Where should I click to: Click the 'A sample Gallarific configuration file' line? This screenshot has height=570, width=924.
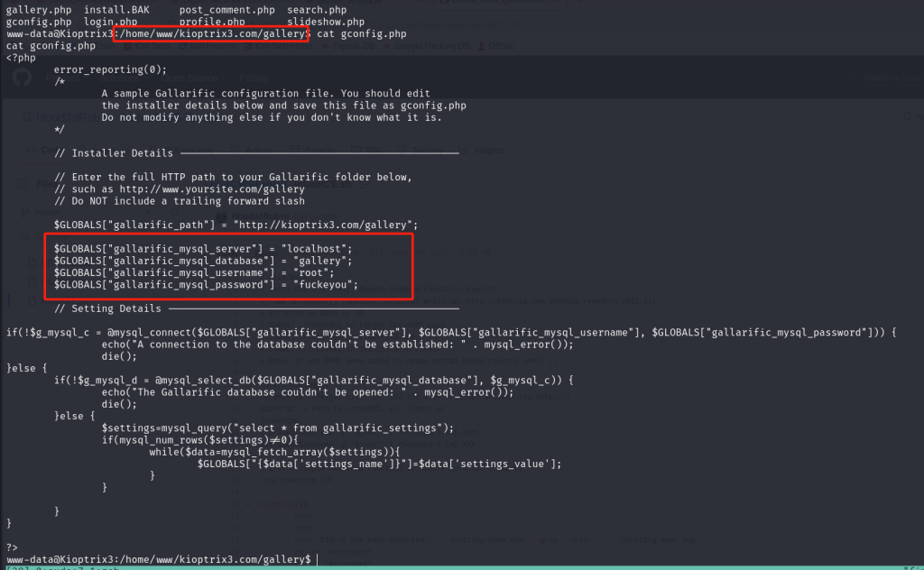[266, 94]
